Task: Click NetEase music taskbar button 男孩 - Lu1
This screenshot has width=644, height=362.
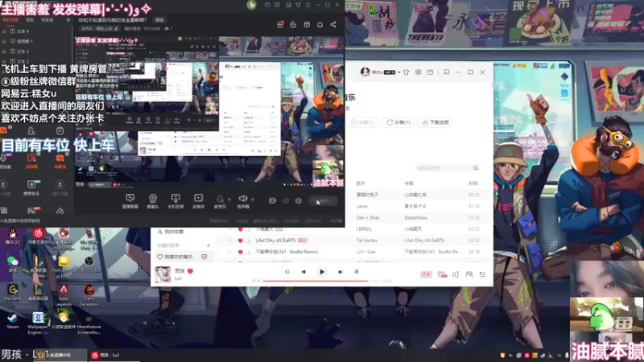Action: tap(113, 355)
